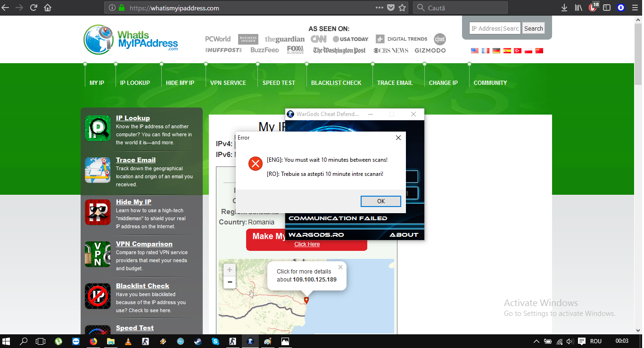644x348 pixels.
Task: Bookmark this page with the star
Action: pos(402,8)
